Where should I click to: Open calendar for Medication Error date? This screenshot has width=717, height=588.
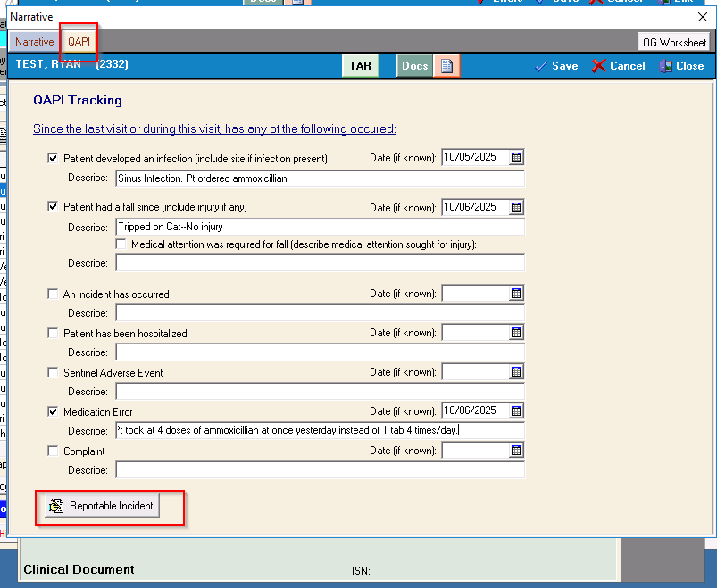[x=516, y=411]
